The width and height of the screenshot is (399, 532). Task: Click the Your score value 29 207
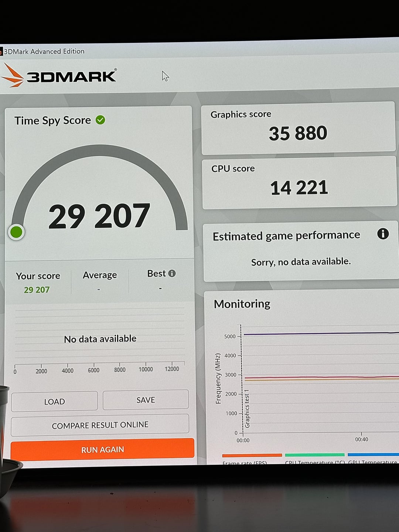coord(37,290)
